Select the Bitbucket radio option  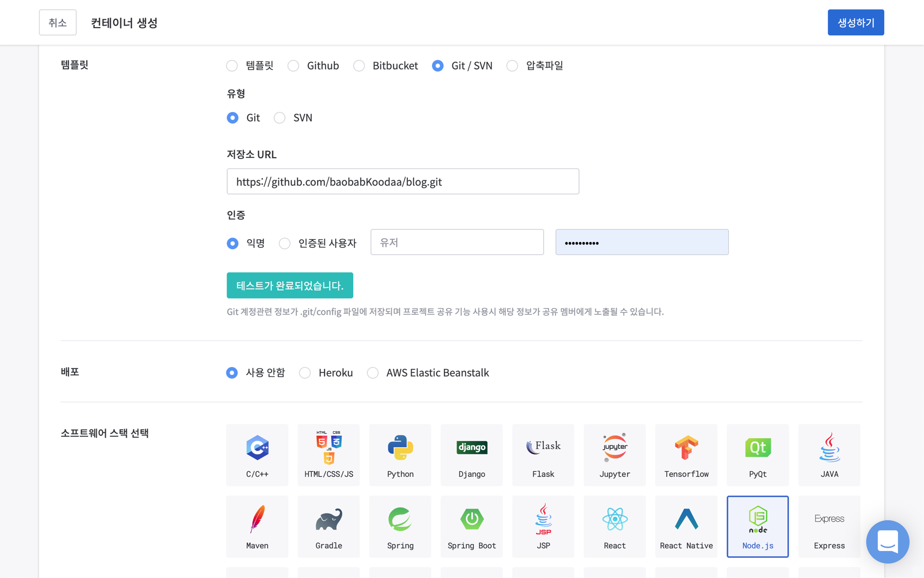click(359, 66)
